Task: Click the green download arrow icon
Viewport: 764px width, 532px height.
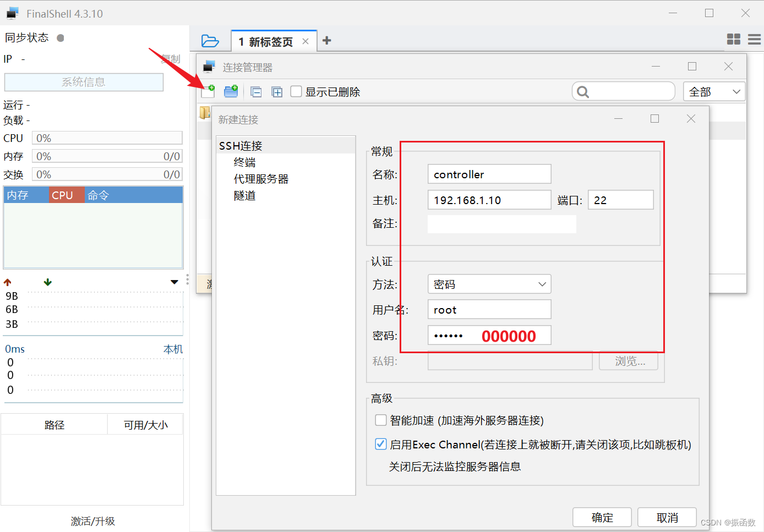Action: (x=48, y=282)
